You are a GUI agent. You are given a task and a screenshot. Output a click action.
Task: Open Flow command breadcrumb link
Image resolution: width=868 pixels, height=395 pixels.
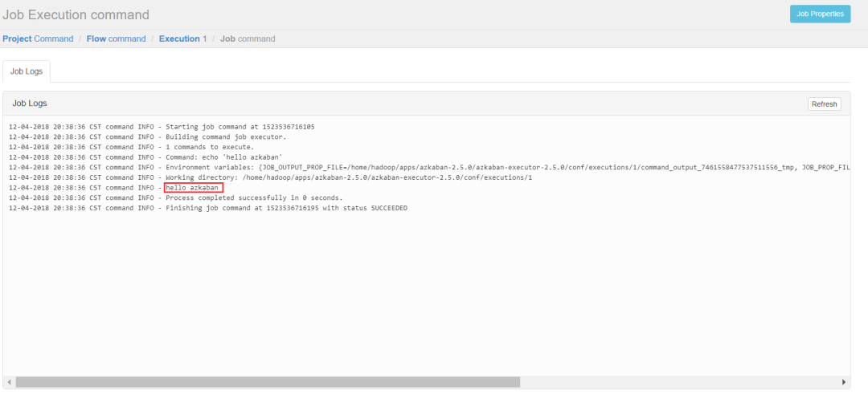coord(117,39)
